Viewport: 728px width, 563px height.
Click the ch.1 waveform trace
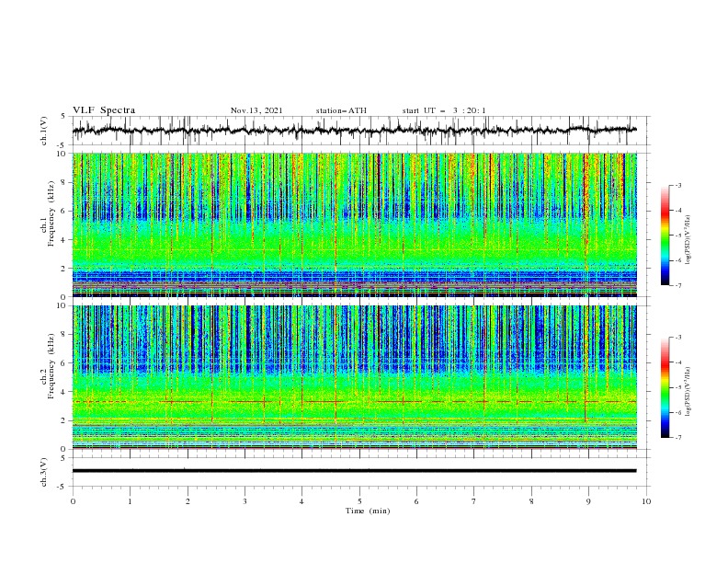point(355,130)
